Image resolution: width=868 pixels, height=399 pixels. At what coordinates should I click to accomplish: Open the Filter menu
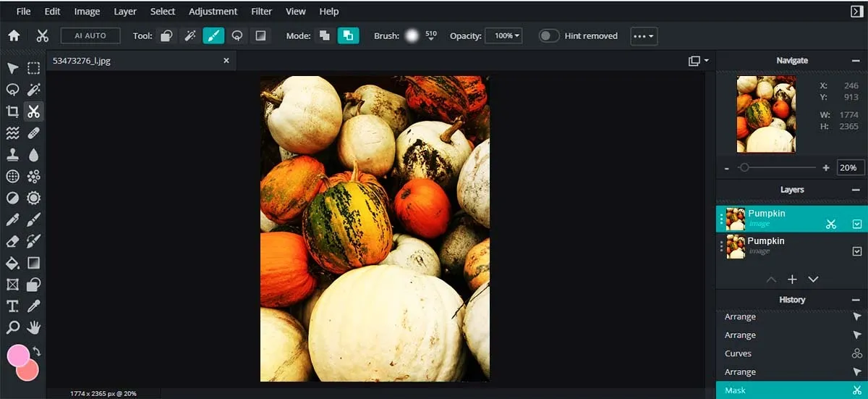(x=261, y=12)
